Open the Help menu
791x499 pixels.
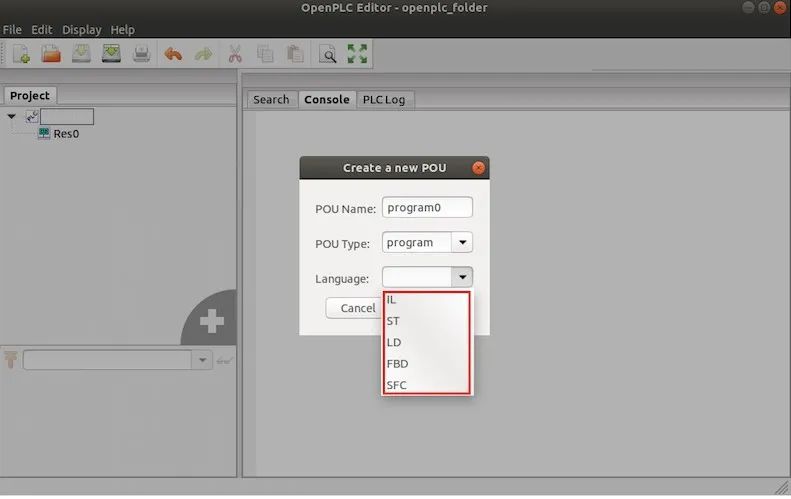(x=122, y=30)
